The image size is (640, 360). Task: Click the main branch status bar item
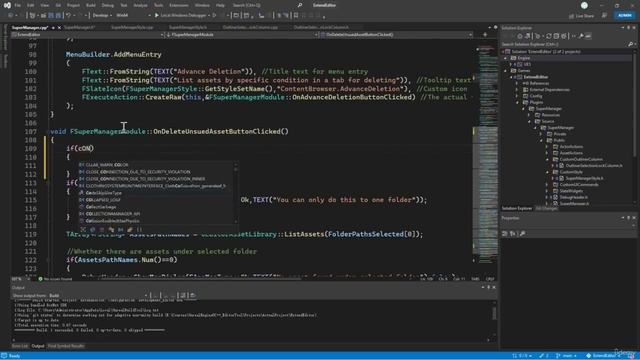(567, 356)
